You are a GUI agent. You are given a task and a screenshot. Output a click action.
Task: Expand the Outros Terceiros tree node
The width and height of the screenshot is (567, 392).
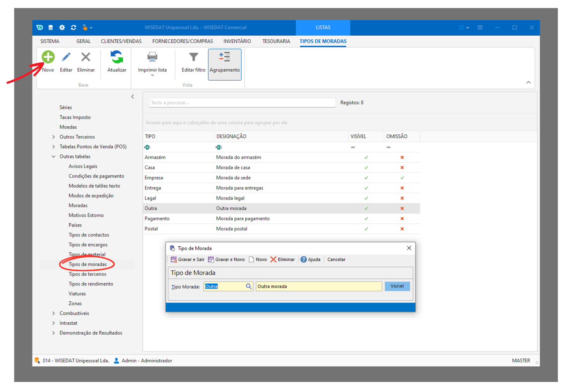point(53,137)
